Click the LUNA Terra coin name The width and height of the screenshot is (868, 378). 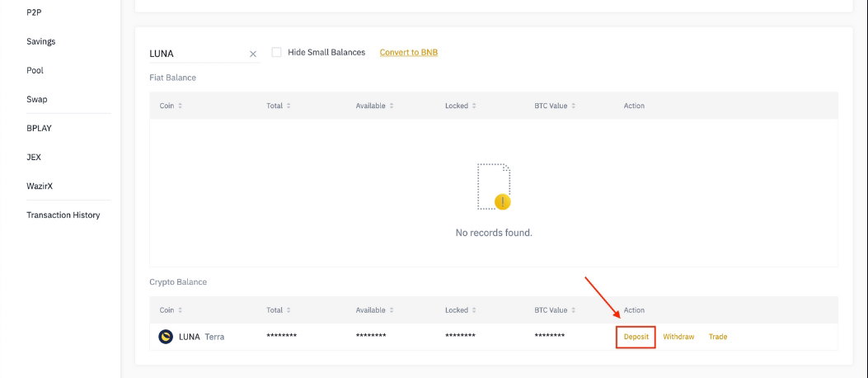point(201,337)
